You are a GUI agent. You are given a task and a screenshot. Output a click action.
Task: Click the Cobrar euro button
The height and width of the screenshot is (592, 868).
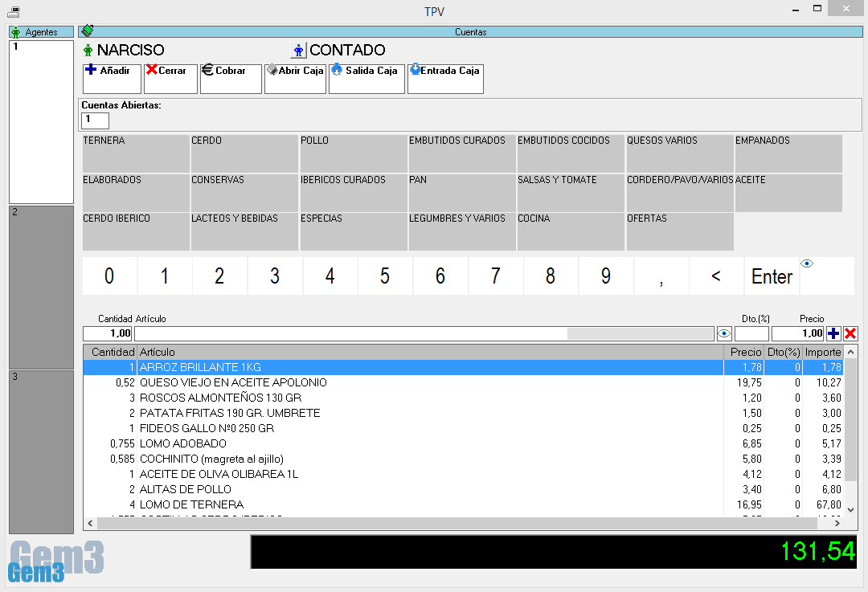point(230,79)
